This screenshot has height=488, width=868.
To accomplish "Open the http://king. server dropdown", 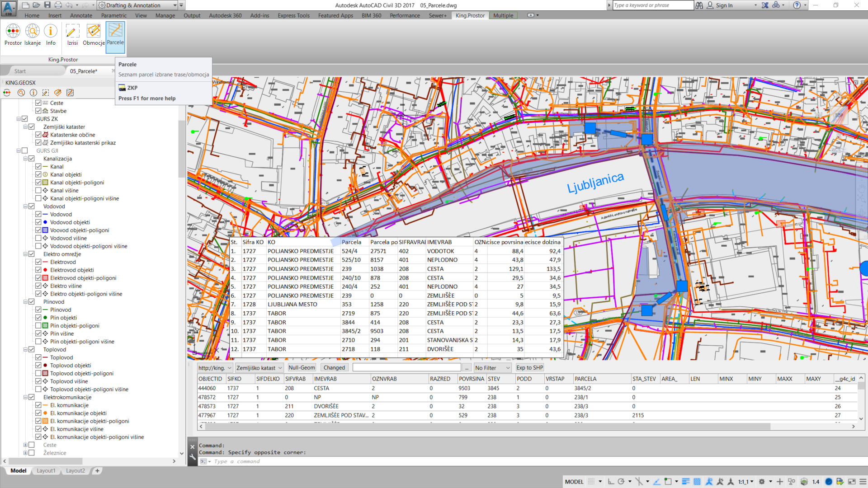I will [215, 368].
